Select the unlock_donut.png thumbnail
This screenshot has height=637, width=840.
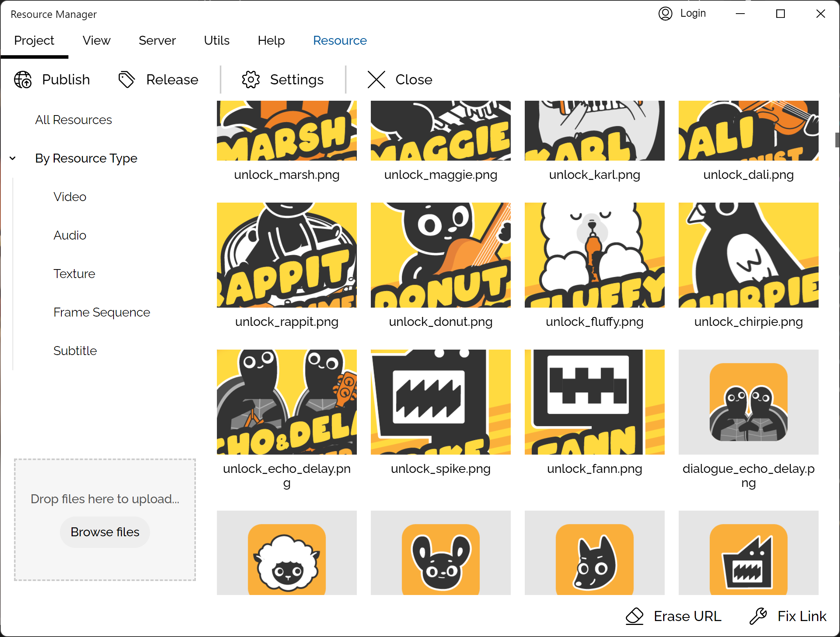(441, 255)
